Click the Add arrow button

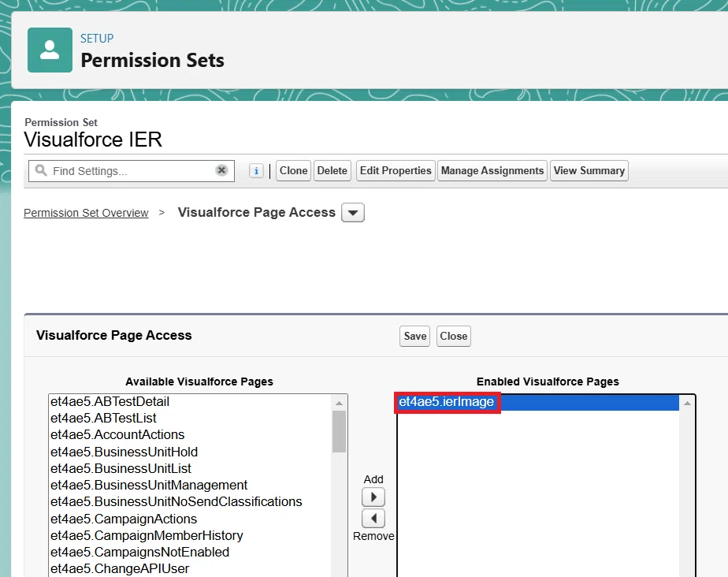click(x=373, y=497)
